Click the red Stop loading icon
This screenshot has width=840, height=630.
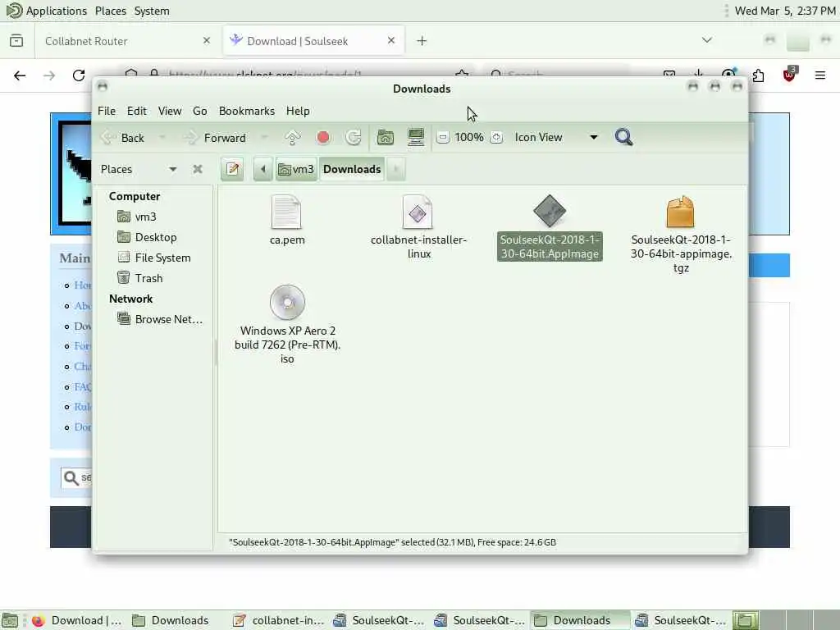[x=323, y=138]
